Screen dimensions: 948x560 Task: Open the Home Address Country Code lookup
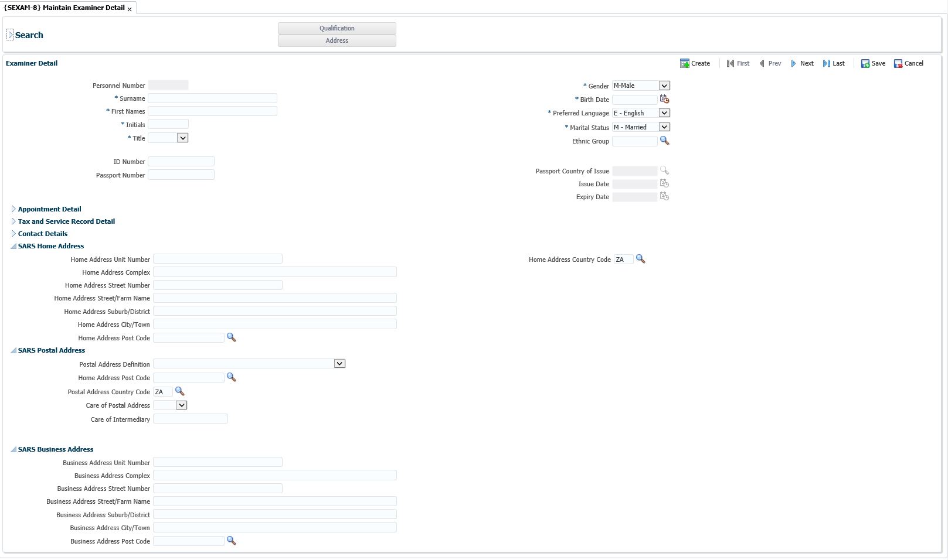[x=640, y=259]
